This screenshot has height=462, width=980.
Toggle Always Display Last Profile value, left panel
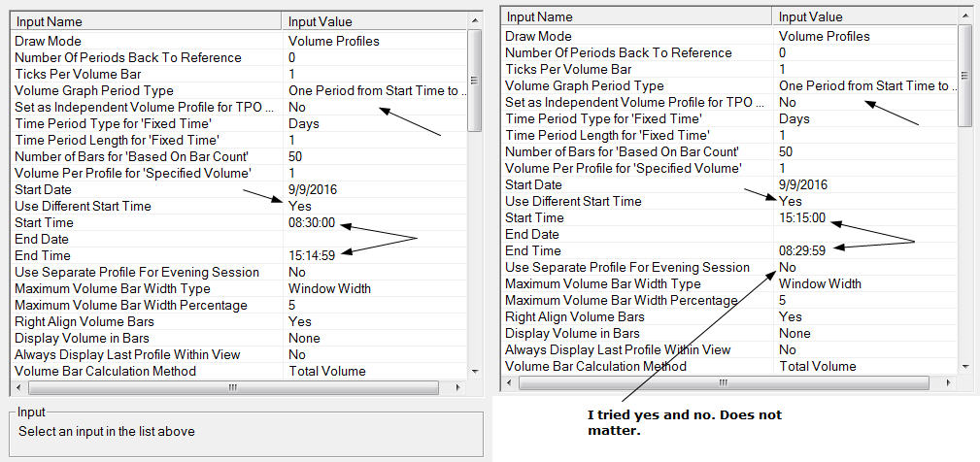tap(297, 354)
